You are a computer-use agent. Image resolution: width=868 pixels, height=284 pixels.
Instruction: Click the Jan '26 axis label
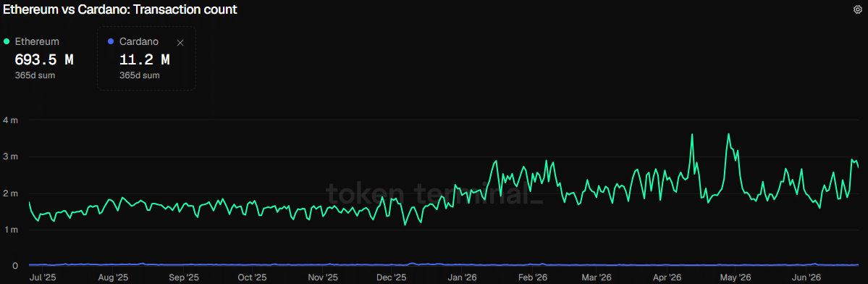coord(462,277)
